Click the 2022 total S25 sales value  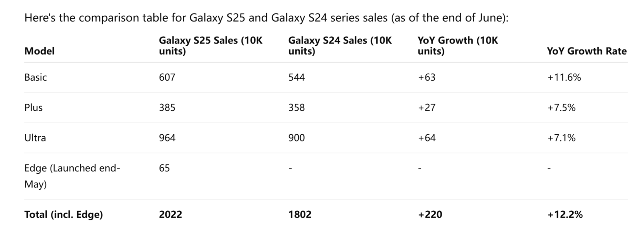[170, 214]
